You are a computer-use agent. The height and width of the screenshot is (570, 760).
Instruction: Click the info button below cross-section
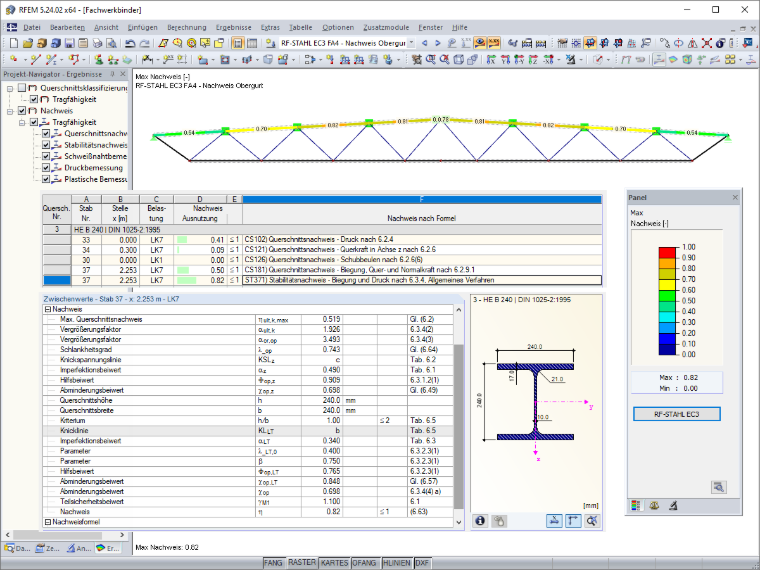point(480,521)
